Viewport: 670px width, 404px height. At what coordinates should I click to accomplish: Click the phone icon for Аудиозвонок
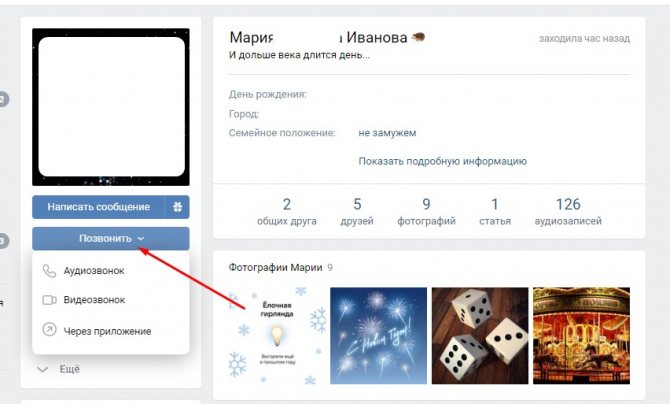click(x=49, y=271)
